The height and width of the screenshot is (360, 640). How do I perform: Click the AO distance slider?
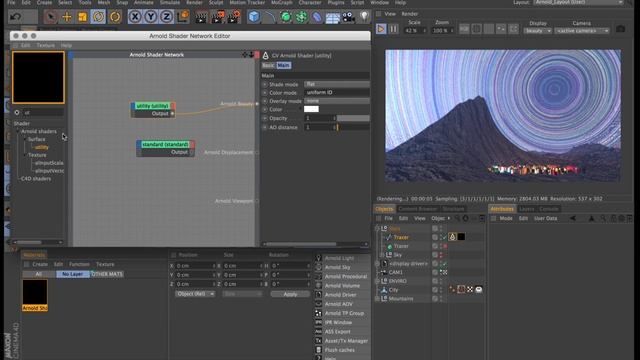tap(353, 127)
